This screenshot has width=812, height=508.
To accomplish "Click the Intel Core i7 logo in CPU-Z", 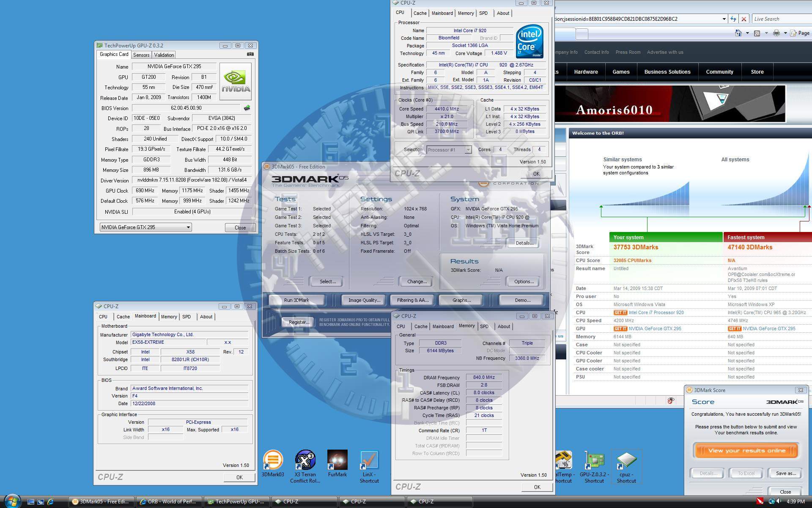I will click(x=529, y=41).
